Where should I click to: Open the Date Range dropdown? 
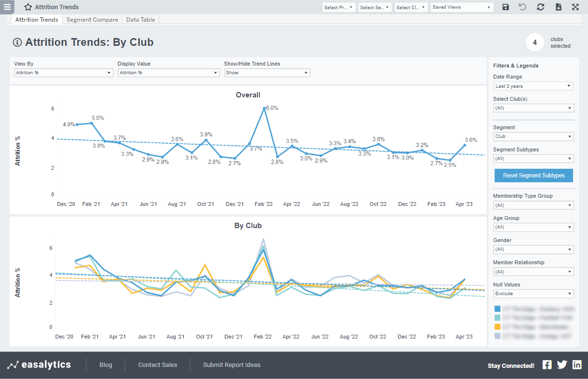pos(533,85)
